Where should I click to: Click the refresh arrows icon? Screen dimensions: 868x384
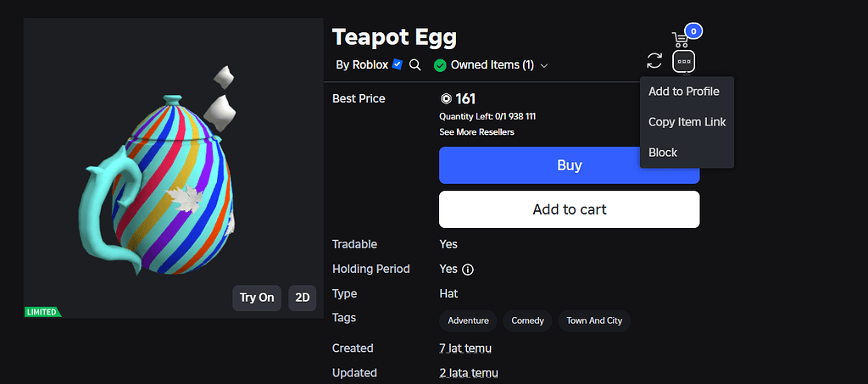[x=654, y=61]
